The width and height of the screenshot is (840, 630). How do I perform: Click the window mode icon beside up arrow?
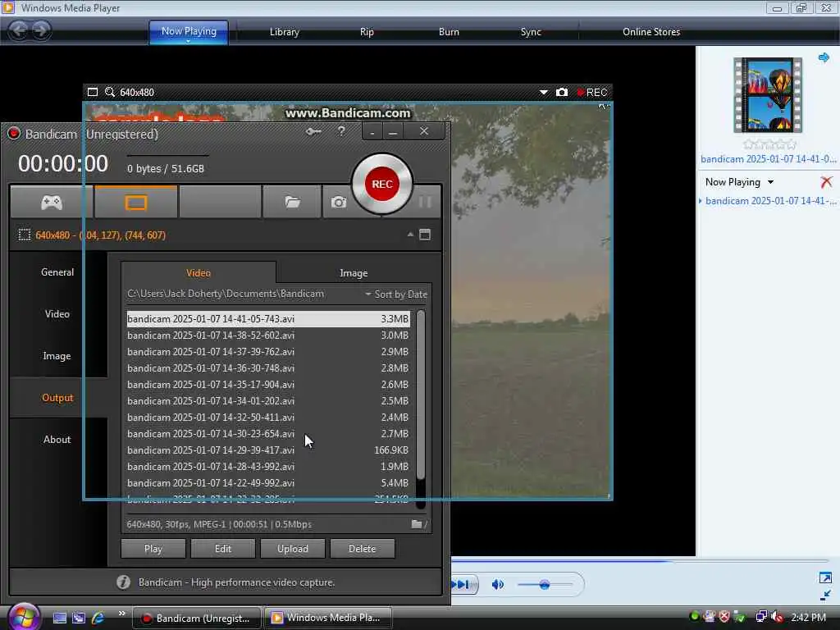[425, 234]
